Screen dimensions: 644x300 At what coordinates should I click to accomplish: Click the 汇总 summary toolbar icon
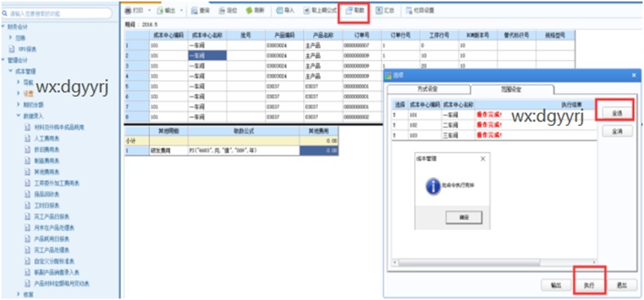click(x=379, y=10)
